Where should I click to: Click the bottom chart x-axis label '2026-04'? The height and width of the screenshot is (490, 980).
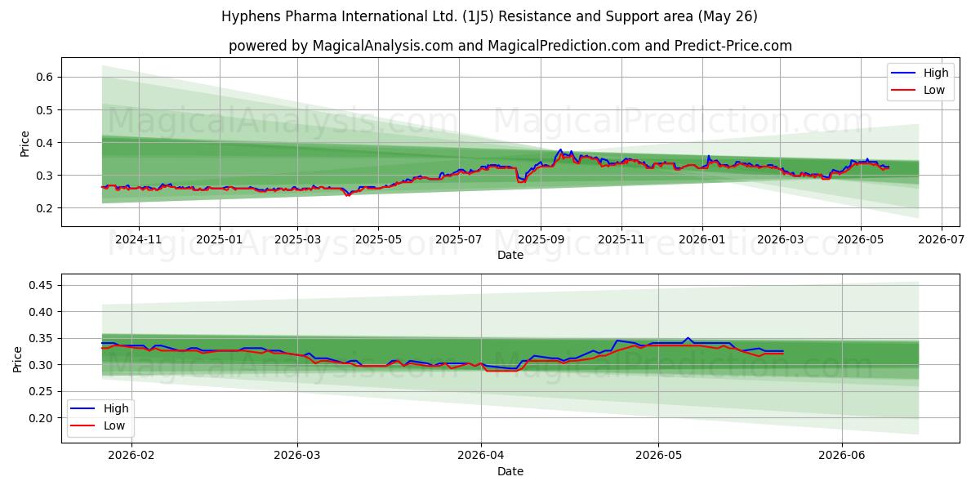coord(481,457)
